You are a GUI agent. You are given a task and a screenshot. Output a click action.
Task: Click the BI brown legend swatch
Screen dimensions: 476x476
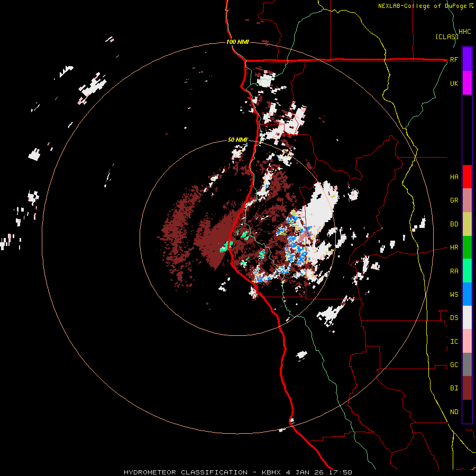(467, 388)
